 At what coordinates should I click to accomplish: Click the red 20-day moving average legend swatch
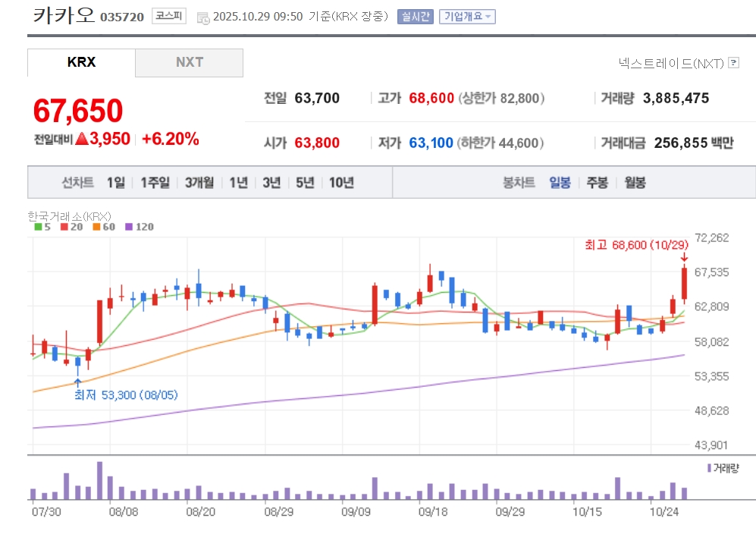(64, 227)
